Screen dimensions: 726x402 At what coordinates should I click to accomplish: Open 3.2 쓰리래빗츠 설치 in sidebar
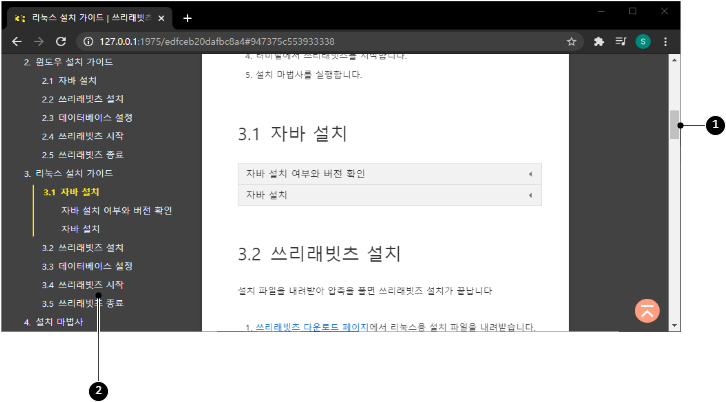tap(82, 248)
